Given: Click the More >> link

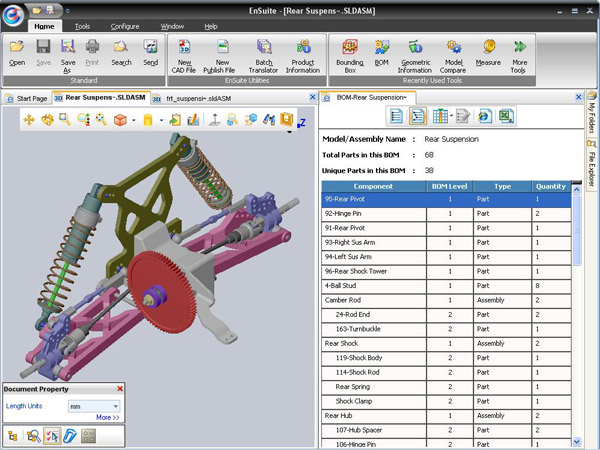Looking at the screenshot, I should point(108,417).
